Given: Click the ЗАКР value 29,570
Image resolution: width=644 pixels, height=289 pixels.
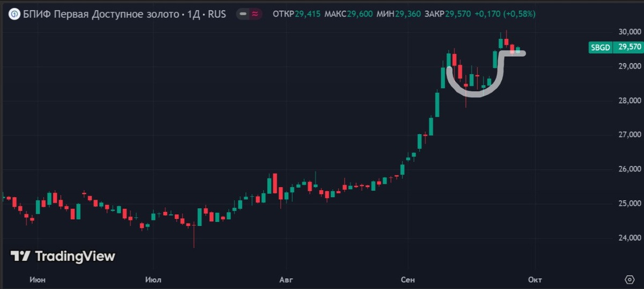Looking at the screenshot, I should (458, 14).
